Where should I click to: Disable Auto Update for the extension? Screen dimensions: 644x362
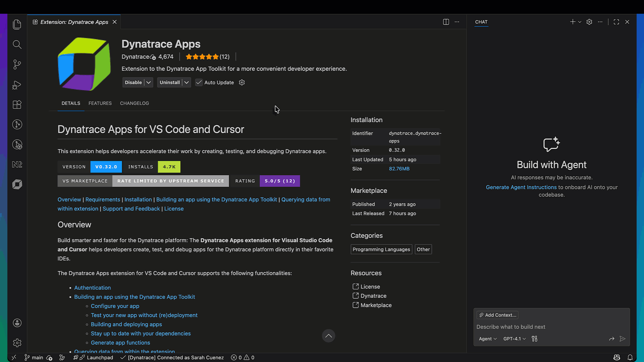pyautogui.click(x=199, y=82)
